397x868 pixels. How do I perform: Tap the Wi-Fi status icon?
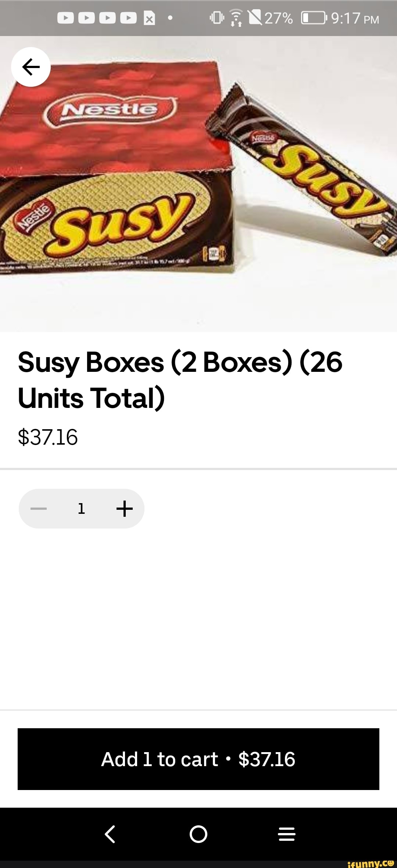(x=236, y=18)
